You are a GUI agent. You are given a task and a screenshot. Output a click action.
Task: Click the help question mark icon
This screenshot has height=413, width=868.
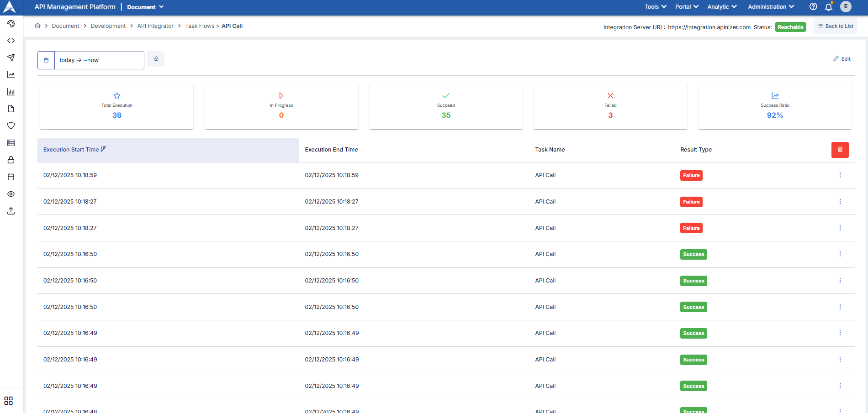[813, 7]
